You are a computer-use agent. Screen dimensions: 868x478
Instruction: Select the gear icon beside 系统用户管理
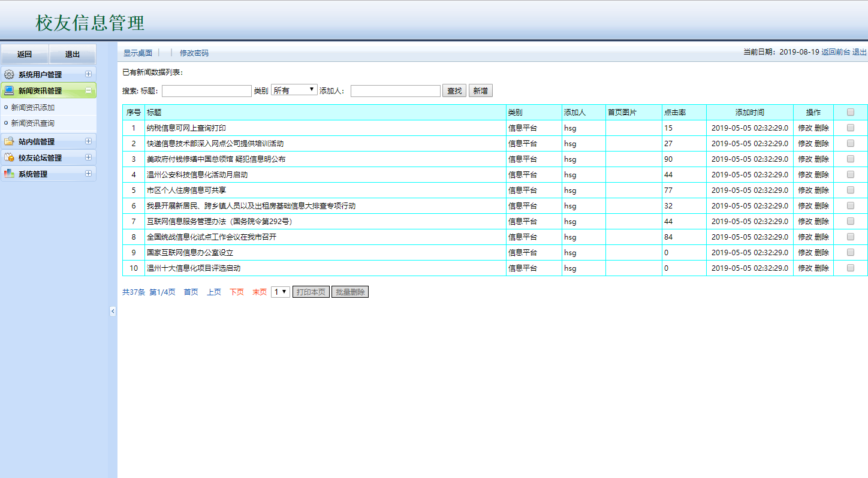8,74
